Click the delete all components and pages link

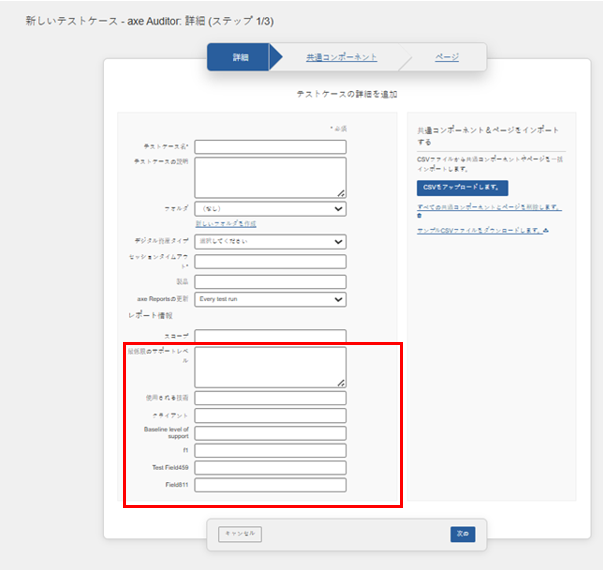(x=488, y=207)
